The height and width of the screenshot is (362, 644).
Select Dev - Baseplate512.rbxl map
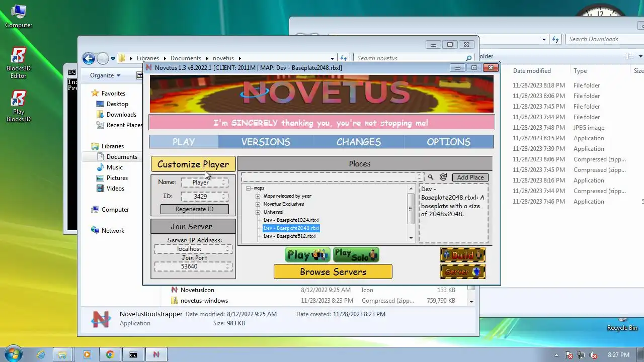pos(289,236)
